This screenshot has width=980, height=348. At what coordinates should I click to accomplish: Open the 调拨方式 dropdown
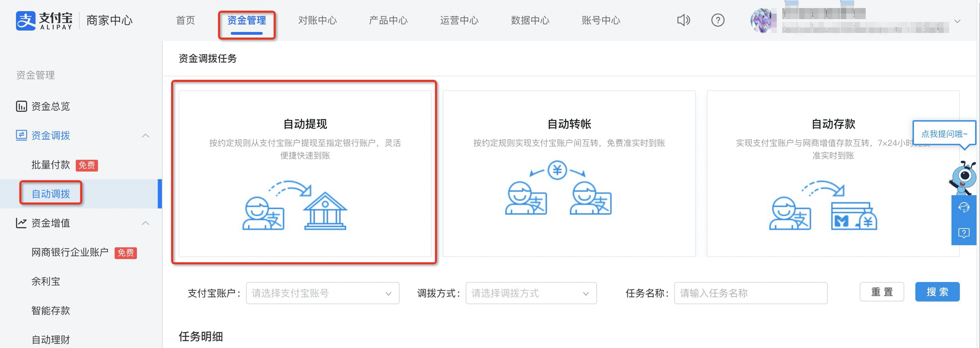click(x=530, y=293)
